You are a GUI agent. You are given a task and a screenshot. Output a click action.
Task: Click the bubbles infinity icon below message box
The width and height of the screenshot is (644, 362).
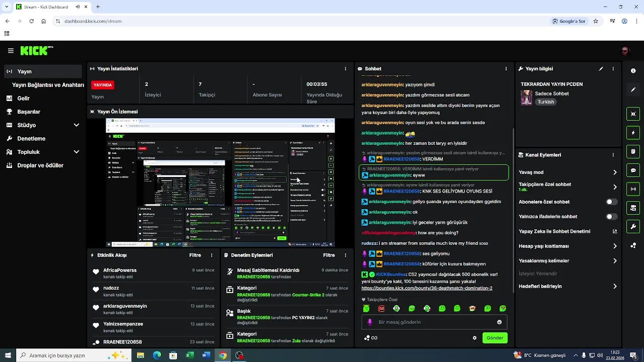coord(371,338)
